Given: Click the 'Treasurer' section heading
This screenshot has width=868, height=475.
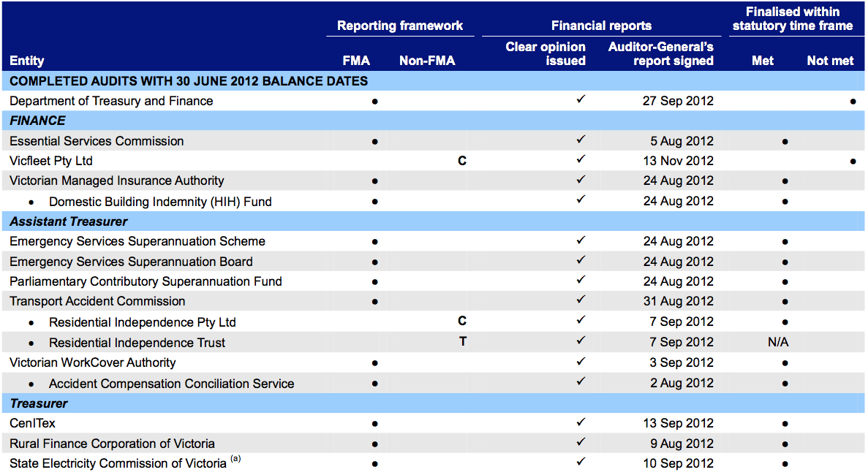Looking at the screenshot, I should pos(39,403).
